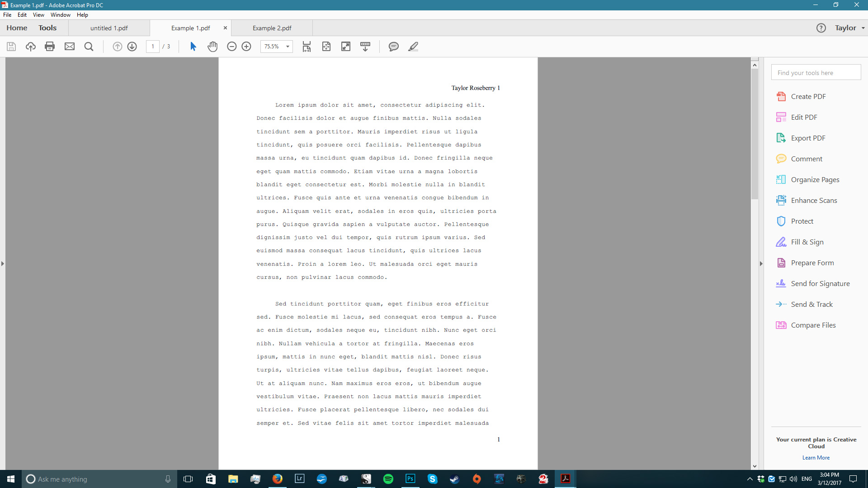Click the document vertical scrollbar thumb
868x488 pixels.
point(755,134)
